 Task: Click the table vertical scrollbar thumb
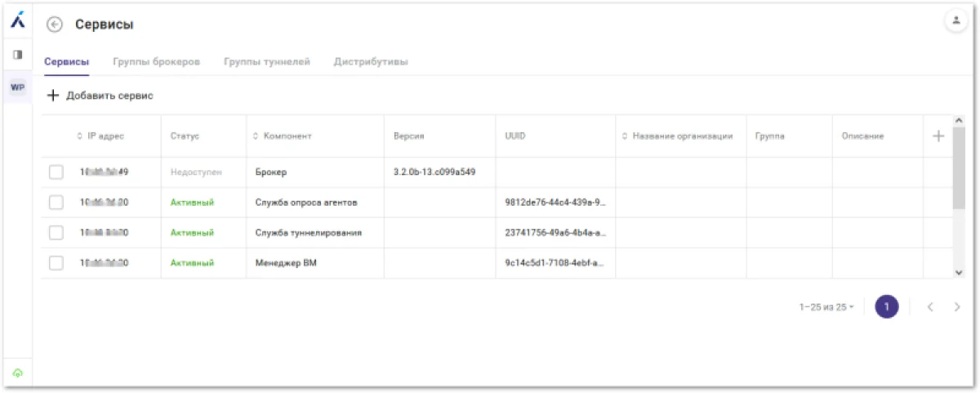959,167
